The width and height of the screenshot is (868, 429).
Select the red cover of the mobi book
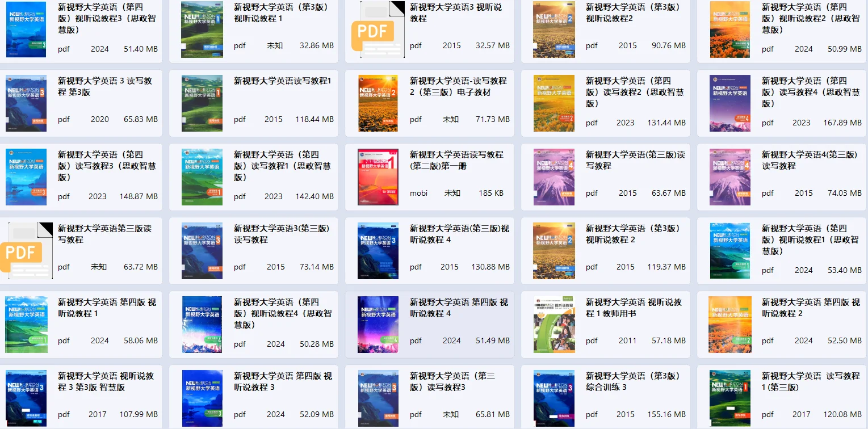coord(378,177)
